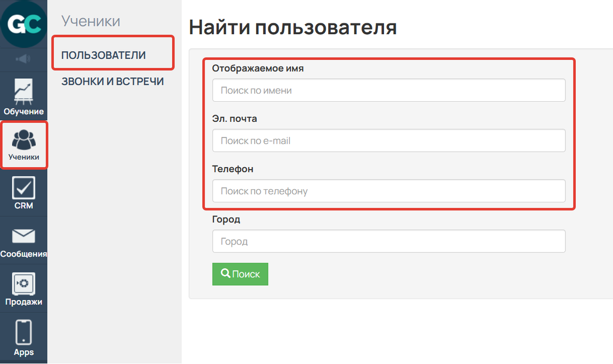The height and width of the screenshot is (364, 613).
Task: Click the Эл. почта label
Action: [x=235, y=119]
